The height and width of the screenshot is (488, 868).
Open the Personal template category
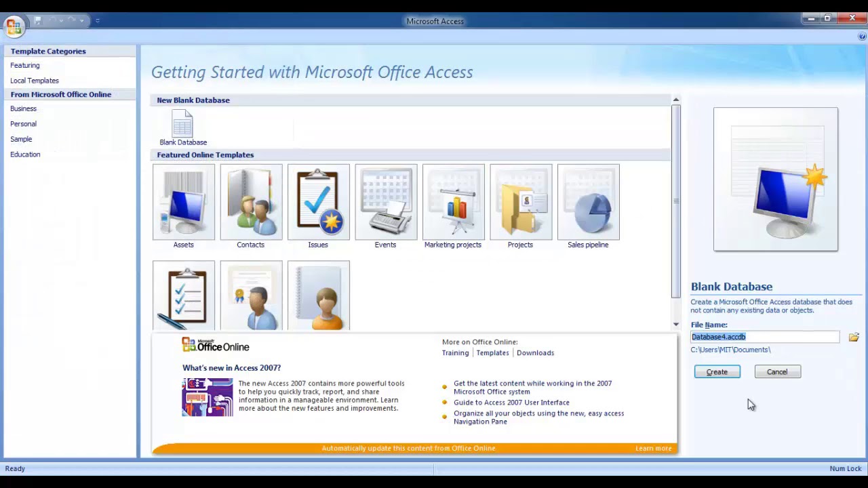[24, 124]
